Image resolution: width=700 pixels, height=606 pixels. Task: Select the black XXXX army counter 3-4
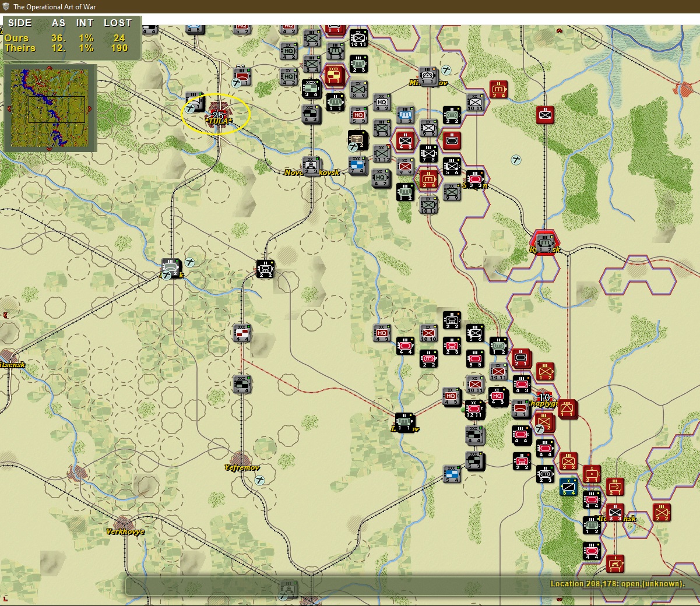[x=311, y=89]
